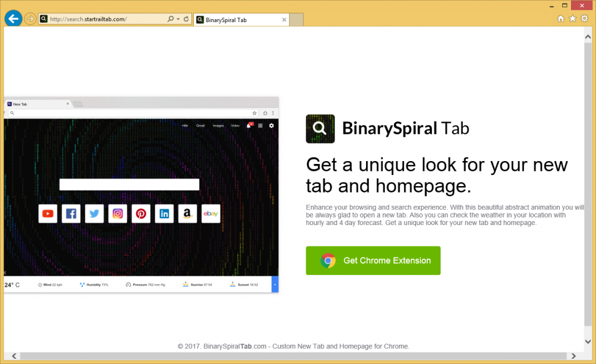The width and height of the screenshot is (596, 364).
Task: Click the LinkedIn shortcut tile in preview
Action: pos(164,214)
